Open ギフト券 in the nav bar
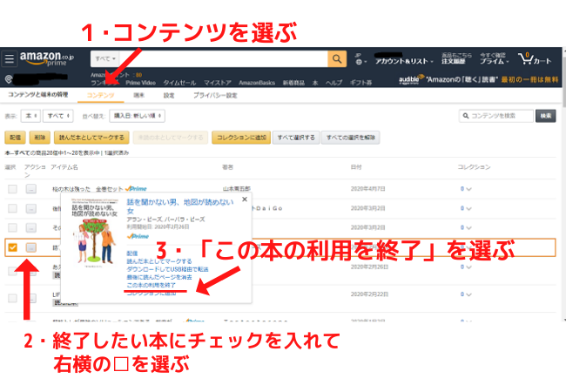Screen dimensions: 566x392 coord(360,83)
